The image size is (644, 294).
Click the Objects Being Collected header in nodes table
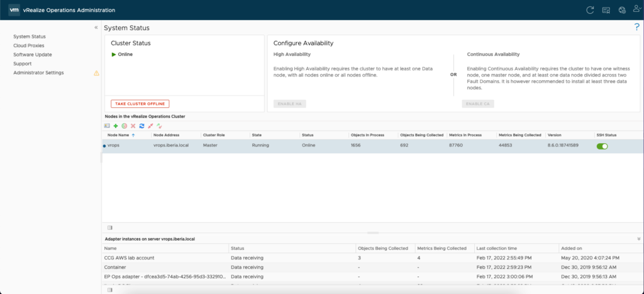point(421,135)
